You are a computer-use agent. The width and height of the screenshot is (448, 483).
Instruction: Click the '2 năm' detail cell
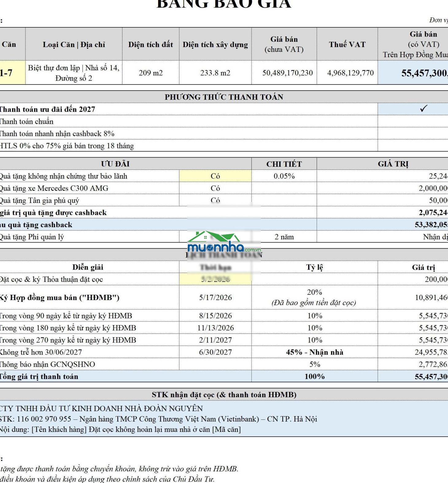[284, 237]
